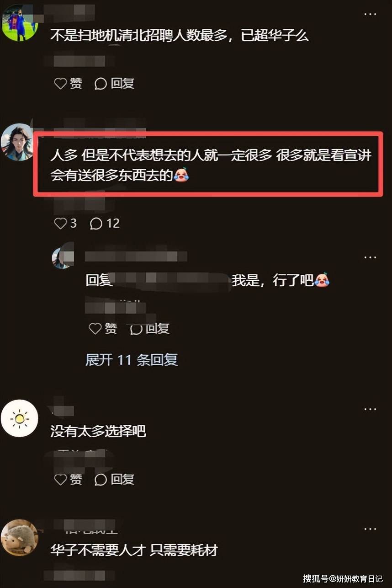Open the hedgehog avatar profile
This screenshot has width=392, height=588.
click(x=19, y=537)
